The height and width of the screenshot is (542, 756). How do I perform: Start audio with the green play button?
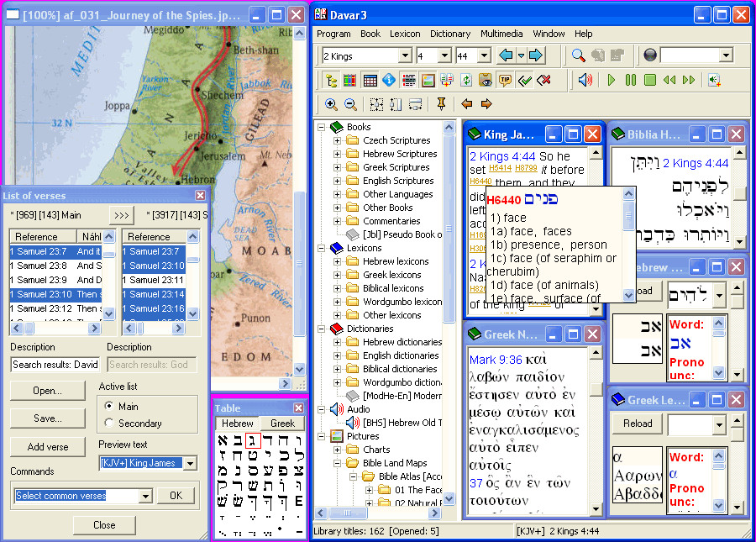click(612, 80)
